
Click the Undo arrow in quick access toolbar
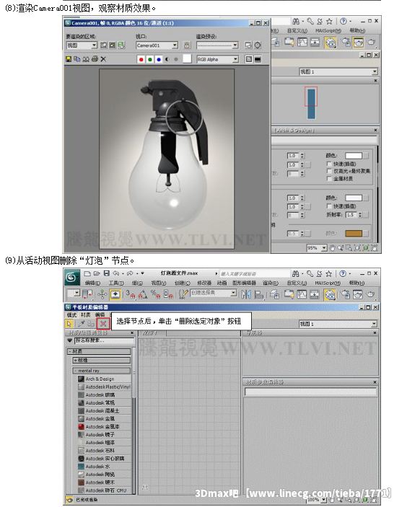pos(116,273)
